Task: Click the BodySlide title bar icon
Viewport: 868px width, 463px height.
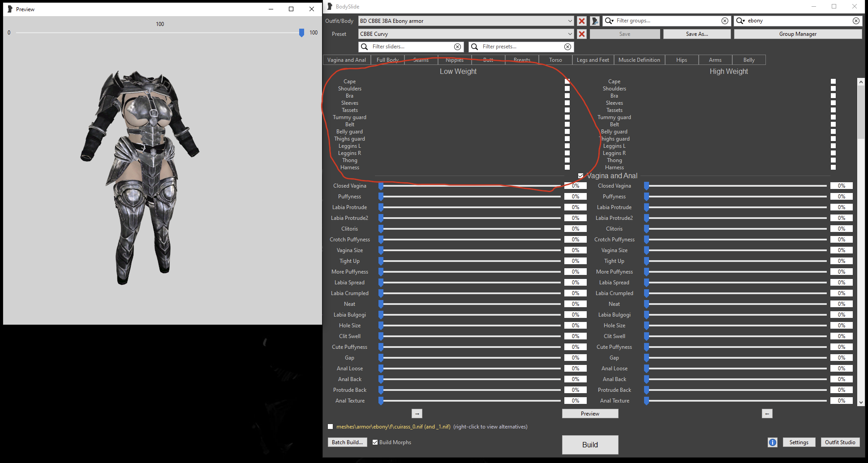Action: point(330,6)
